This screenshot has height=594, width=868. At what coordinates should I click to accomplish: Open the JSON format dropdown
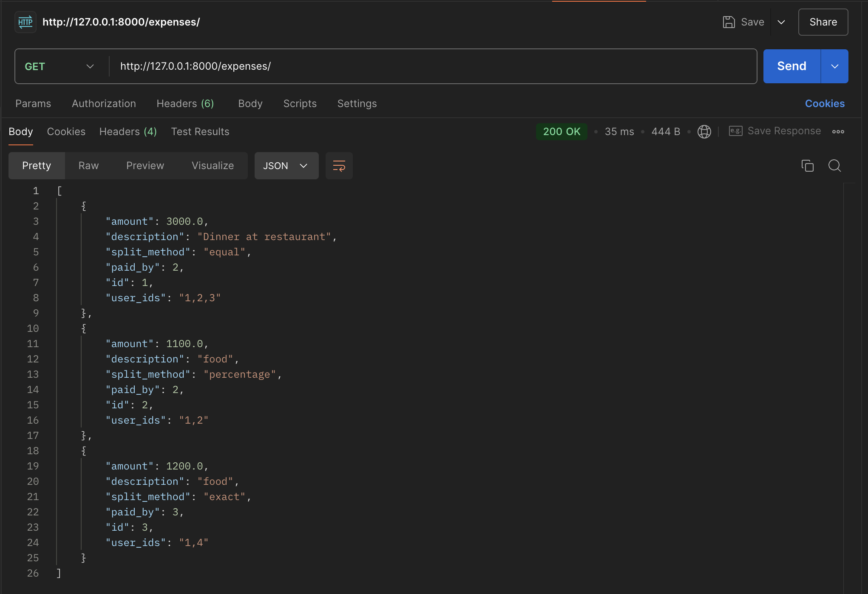coord(286,166)
